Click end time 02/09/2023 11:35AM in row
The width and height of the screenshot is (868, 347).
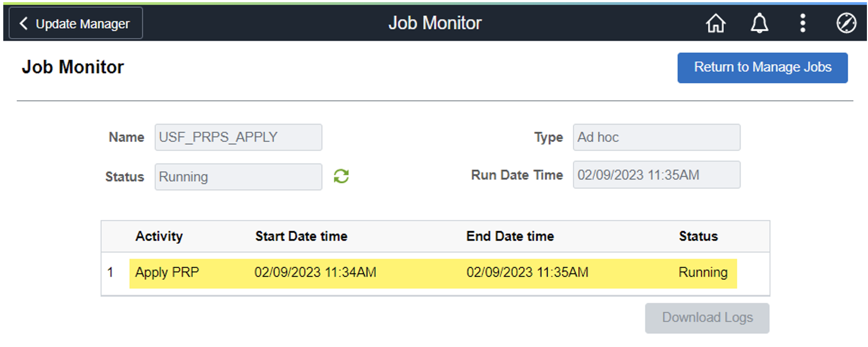coord(527,272)
